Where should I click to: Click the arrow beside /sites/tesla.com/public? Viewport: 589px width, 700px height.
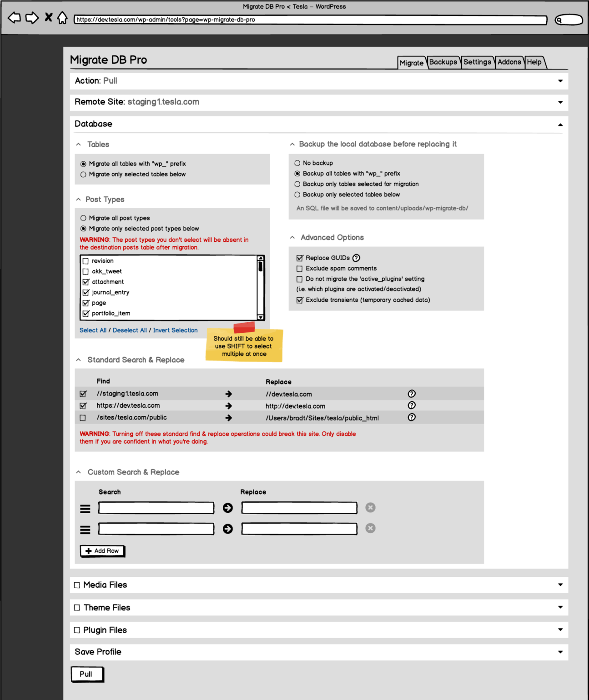(229, 418)
